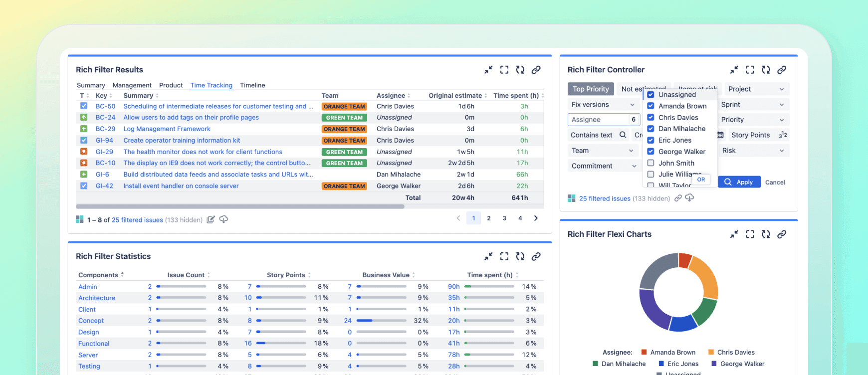Refresh the Rich Filter Results gadget
The width and height of the screenshot is (868, 375).
tap(520, 70)
